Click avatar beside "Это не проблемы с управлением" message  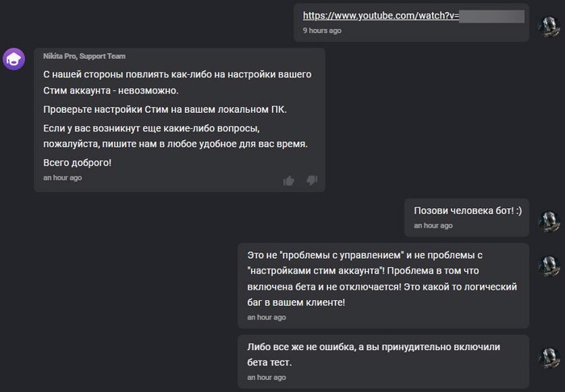pos(549,265)
